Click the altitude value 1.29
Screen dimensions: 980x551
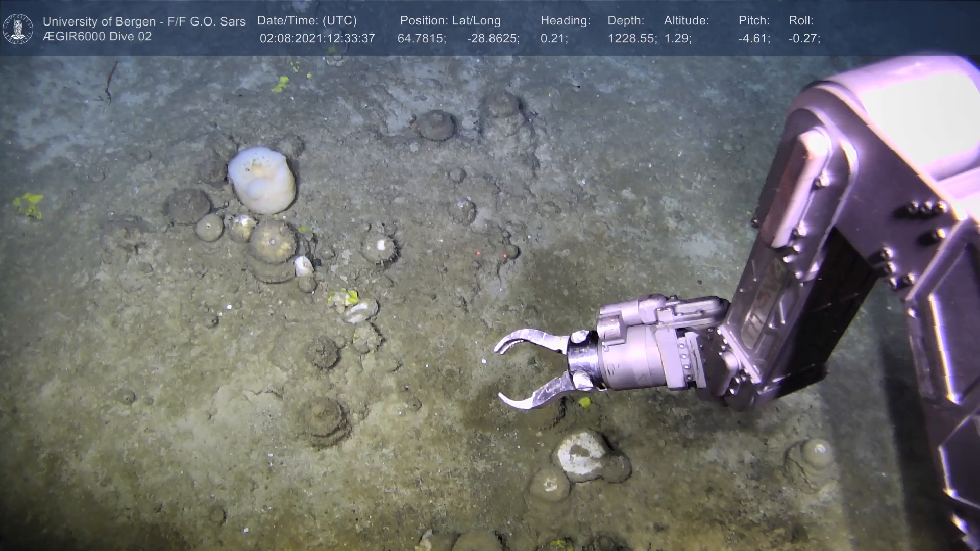click(677, 39)
